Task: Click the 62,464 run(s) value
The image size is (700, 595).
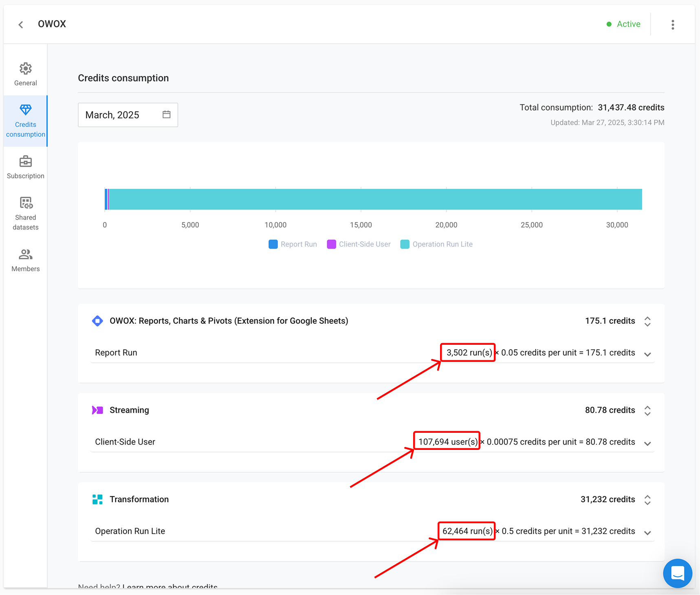Action: pos(467,531)
